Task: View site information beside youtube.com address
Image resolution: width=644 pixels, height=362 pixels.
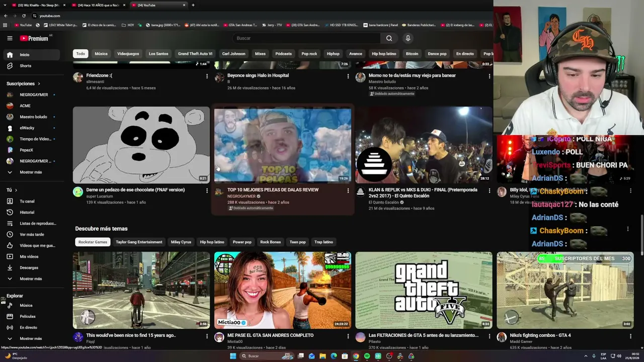Action: click(x=34, y=16)
